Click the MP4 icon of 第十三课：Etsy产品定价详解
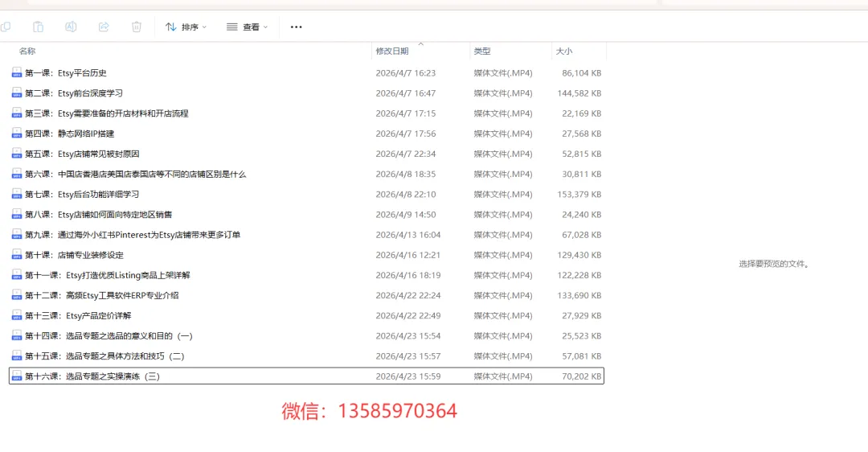This screenshot has height=452, width=868. [x=17, y=315]
